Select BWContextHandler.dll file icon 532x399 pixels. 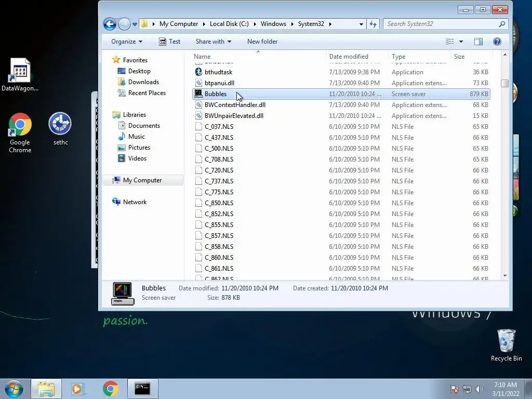click(198, 104)
